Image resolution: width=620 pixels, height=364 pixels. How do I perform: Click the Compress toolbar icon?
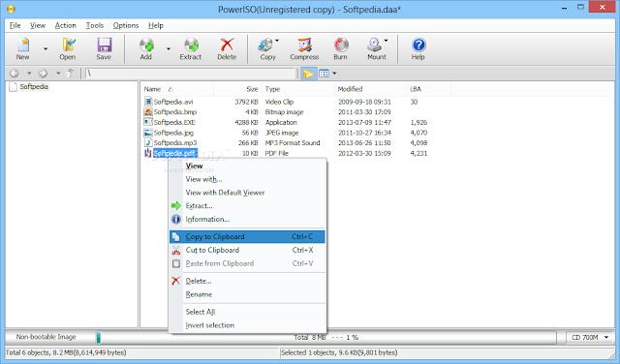click(304, 48)
